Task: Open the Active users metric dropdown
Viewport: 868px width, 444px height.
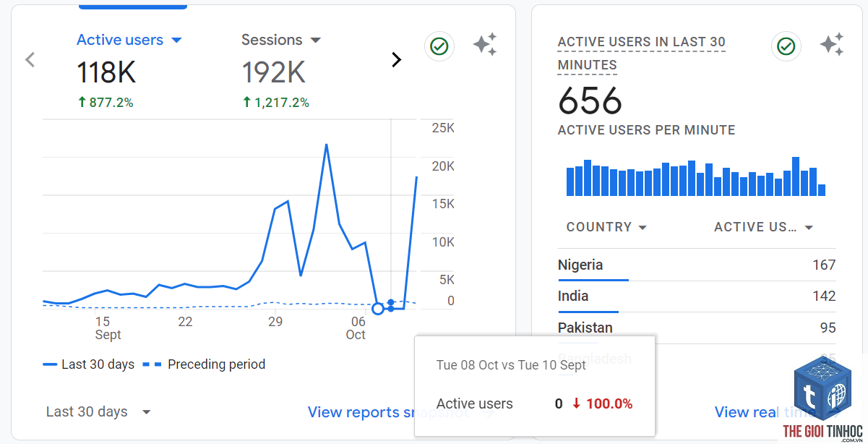Action: 129,40
